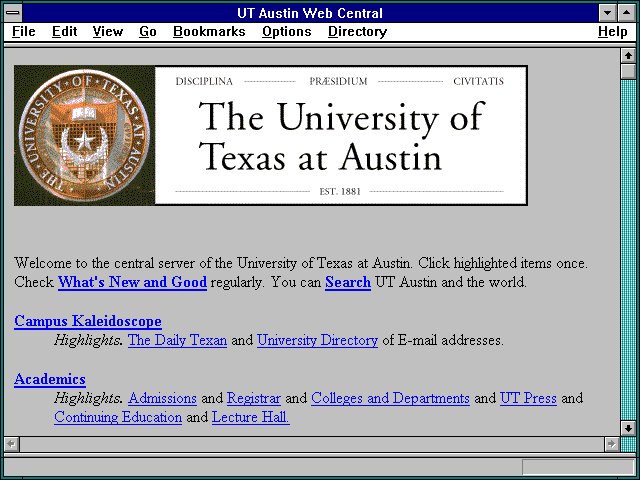
Task: Click the University of Texas seal image
Action: (x=84, y=136)
